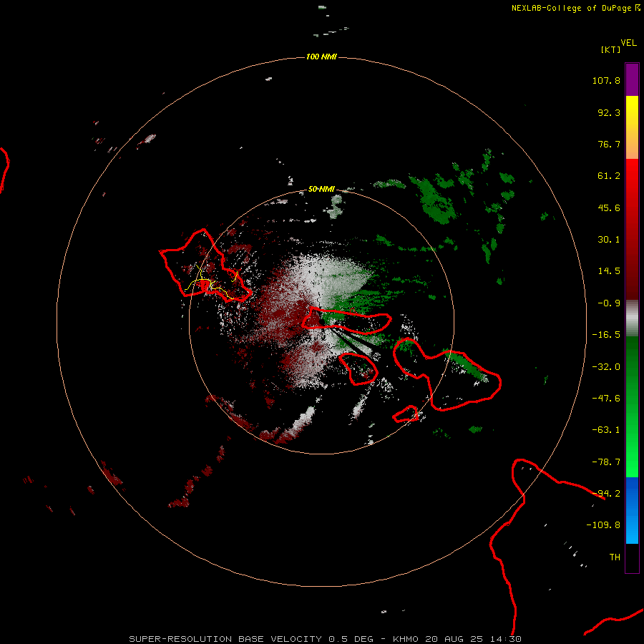Viewport: 644px width, 644px height.
Task: Click the -109.8 velocity scale value
Action: (x=603, y=525)
